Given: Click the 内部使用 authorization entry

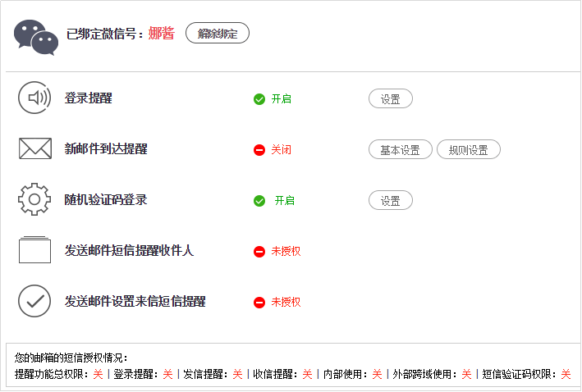Looking at the screenshot, I should [353, 374].
